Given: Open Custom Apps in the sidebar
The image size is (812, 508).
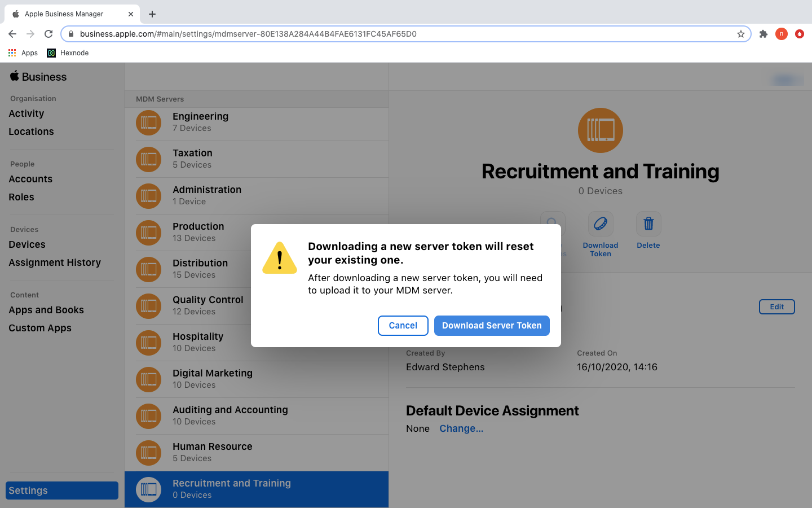Looking at the screenshot, I should pos(40,328).
